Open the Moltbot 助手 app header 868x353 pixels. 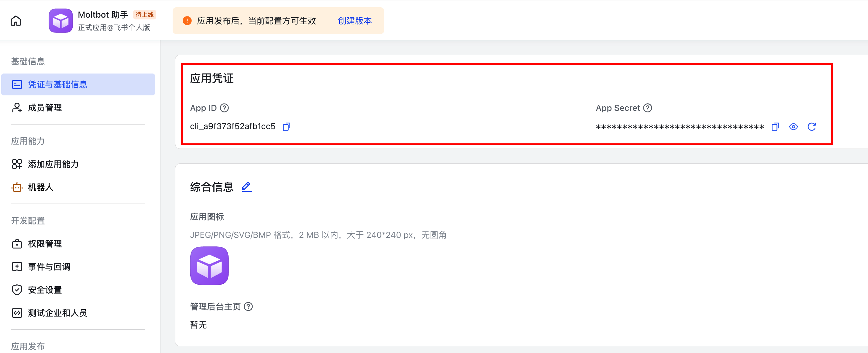pyautogui.click(x=103, y=15)
